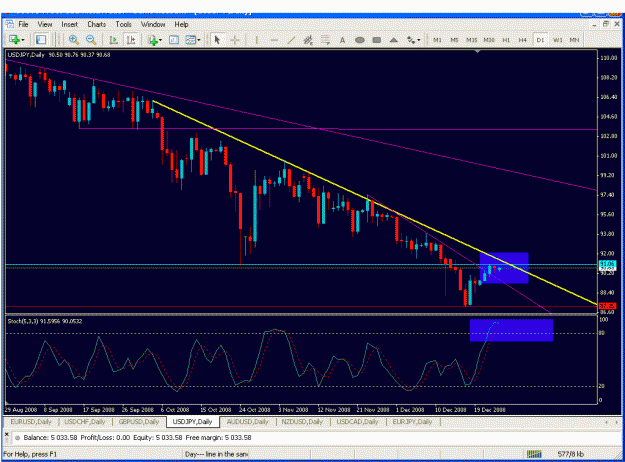Switch to the AUDUSD,Daily chart tab
This screenshot has width=625, height=462.
click(248, 421)
